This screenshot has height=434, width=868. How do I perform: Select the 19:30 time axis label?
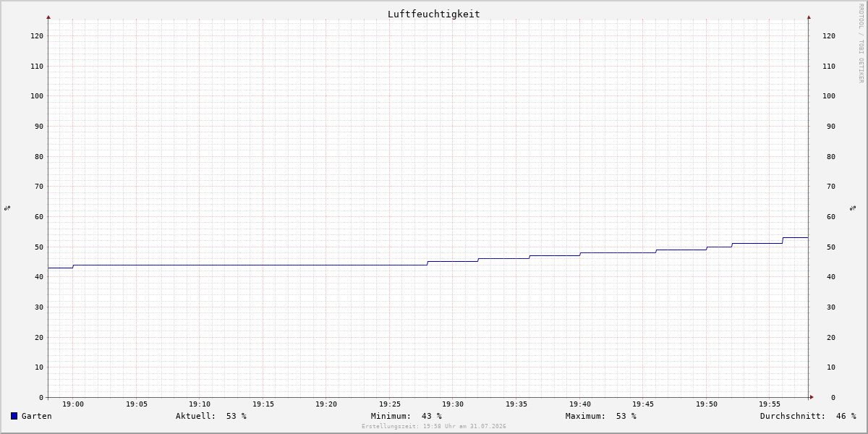point(453,404)
